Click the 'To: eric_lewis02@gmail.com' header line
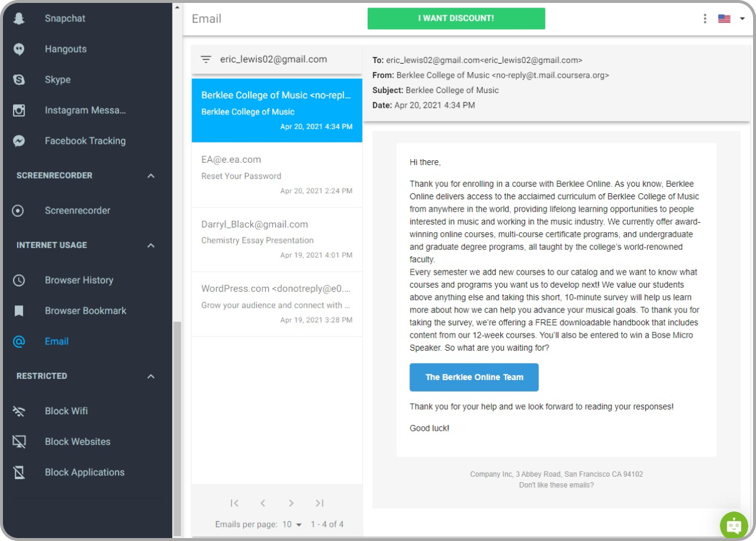Screen dimensions: 756x541 tap(477, 60)
